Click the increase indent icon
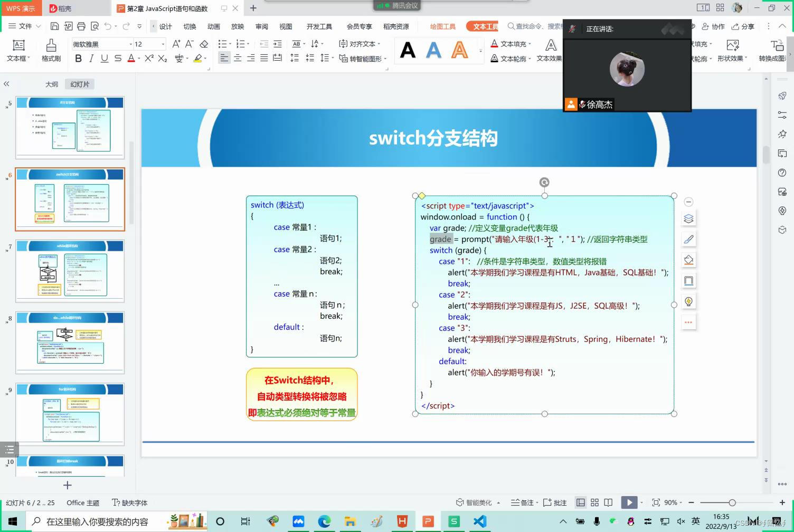The image size is (794, 532). (x=277, y=44)
